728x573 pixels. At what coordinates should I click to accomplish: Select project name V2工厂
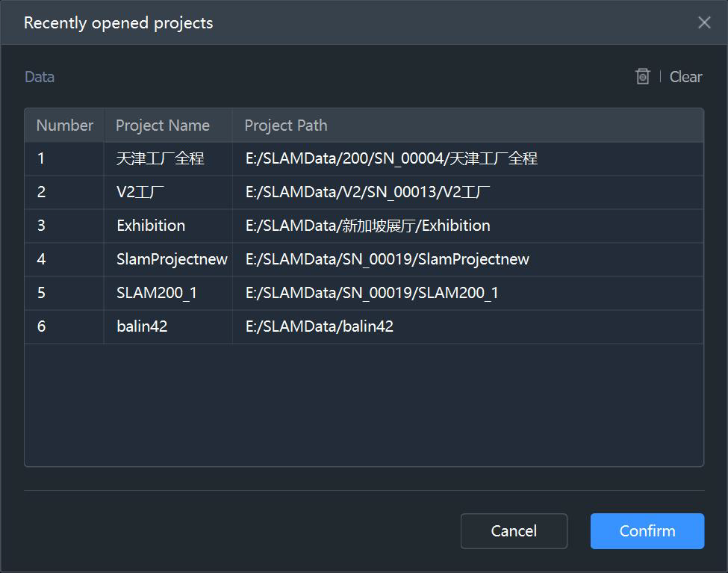click(x=140, y=192)
